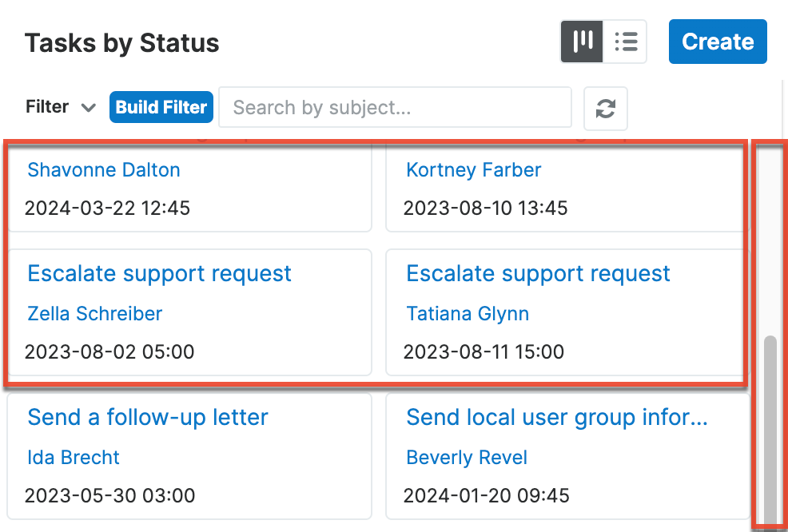Open Shavonne Dalton contact link
Viewport: 788px width, 532px height.
click(x=103, y=170)
